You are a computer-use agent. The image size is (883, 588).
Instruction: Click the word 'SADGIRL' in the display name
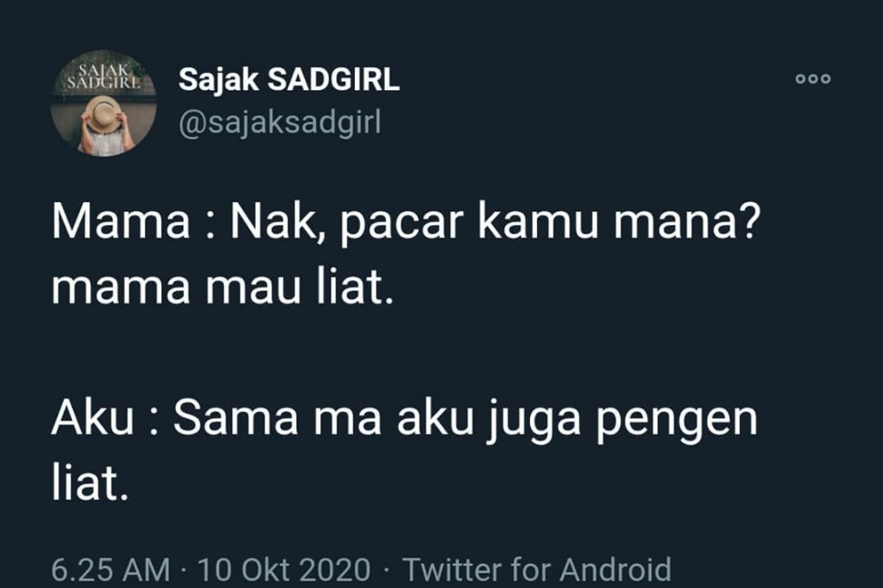click(x=333, y=79)
